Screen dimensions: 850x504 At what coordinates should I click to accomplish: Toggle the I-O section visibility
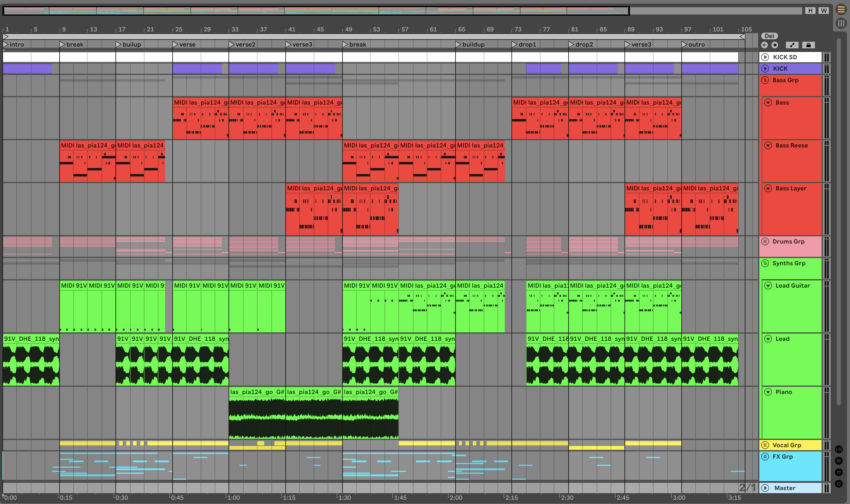click(x=839, y=449)
